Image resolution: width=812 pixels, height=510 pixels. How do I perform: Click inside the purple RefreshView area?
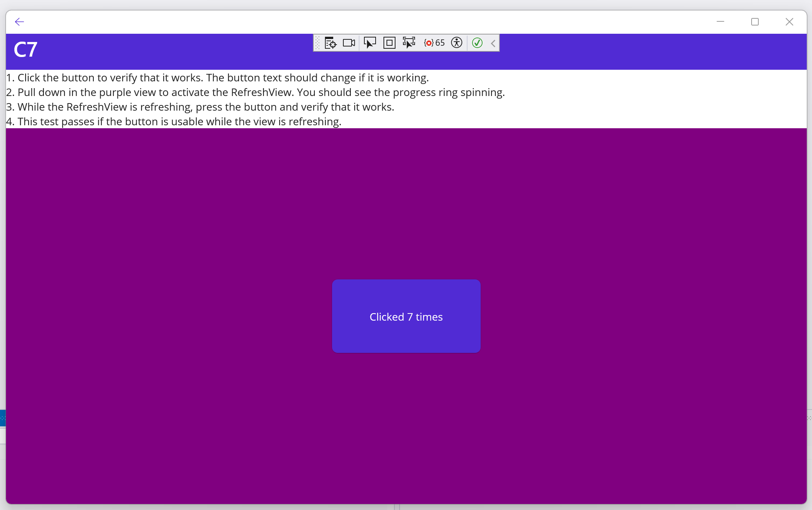coord(188,225)
